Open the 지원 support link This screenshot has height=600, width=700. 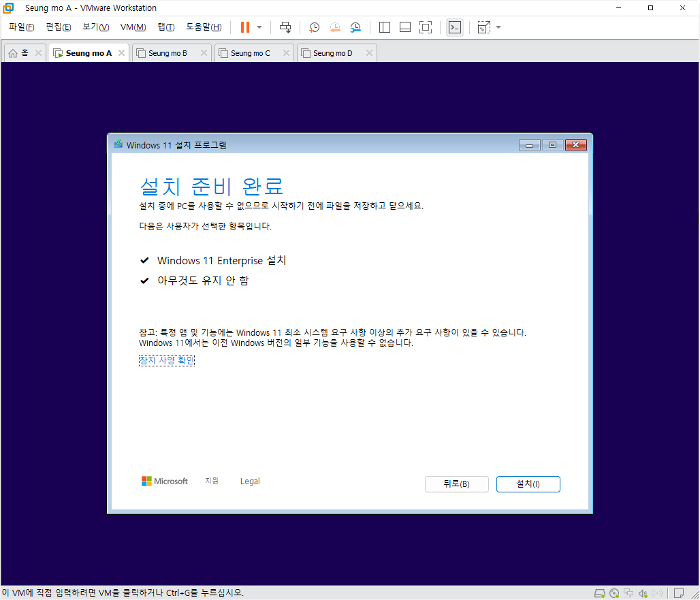pos(212,481)
